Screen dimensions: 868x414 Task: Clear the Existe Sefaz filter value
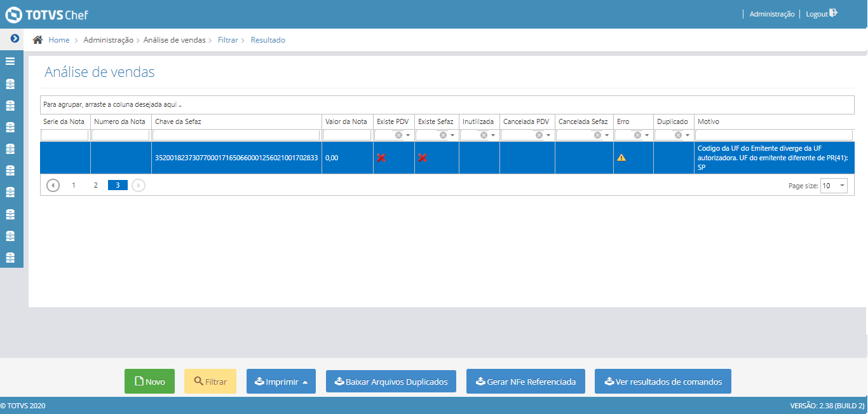443,135
